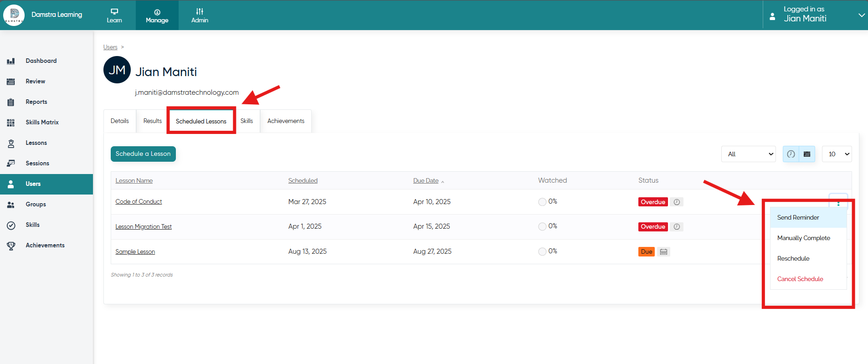Switch to the Results tab
Viewport: 868px width, 364px height.
pos(153,121)
